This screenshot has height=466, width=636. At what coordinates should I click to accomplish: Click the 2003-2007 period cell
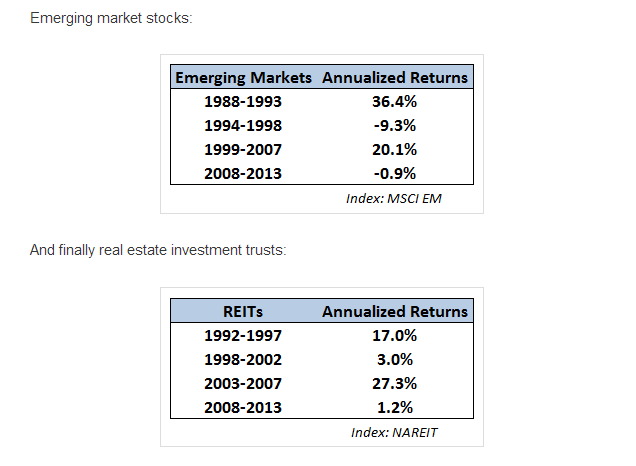pyautogui.click(x=243, y=383)
